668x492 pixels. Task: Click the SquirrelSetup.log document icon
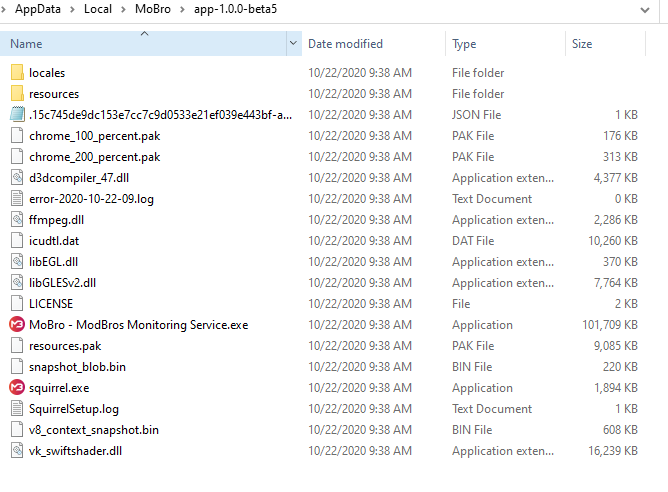tap(17, 409)
